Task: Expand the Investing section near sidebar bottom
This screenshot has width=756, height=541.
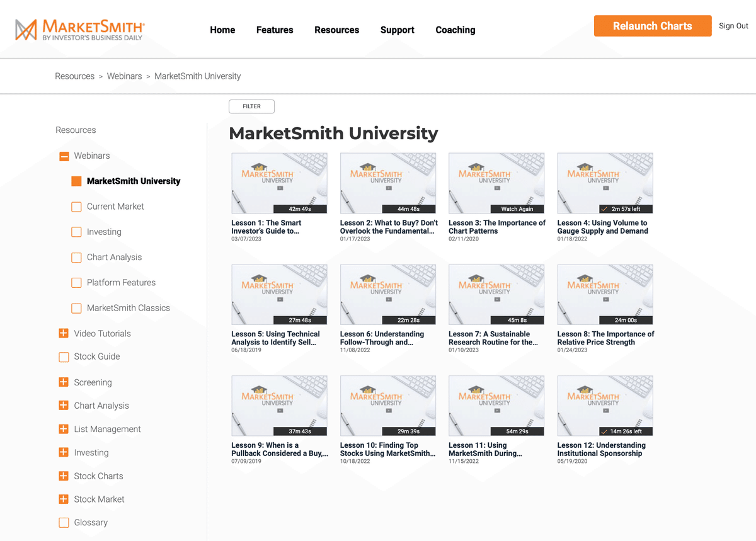Action: [x=64, y=452]
